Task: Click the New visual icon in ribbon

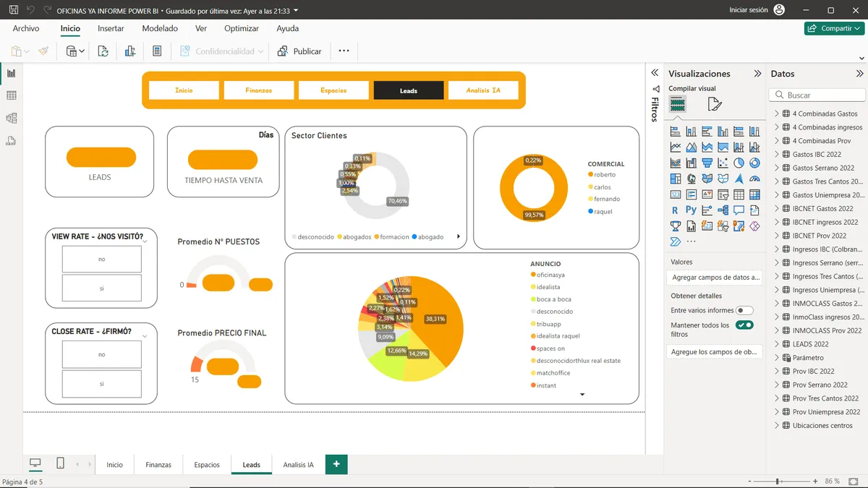Action: click(130, 51)
